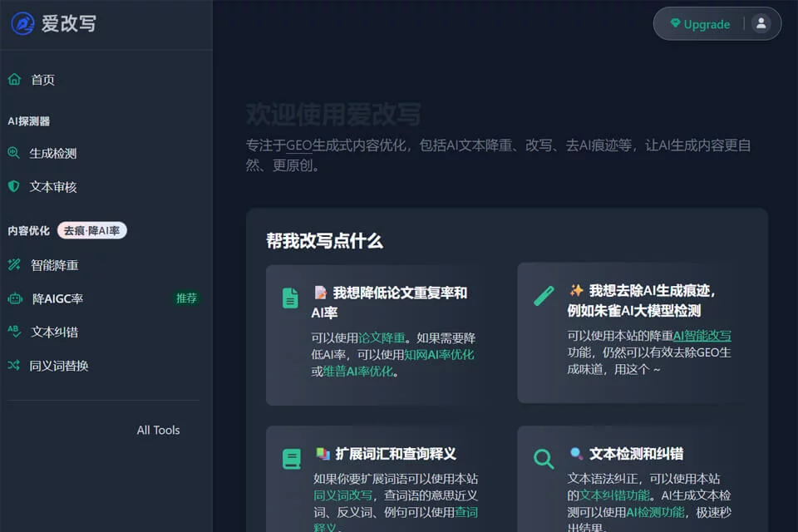Open the user account avatar icon
The image size is (798, 532).
pos(761,23)
